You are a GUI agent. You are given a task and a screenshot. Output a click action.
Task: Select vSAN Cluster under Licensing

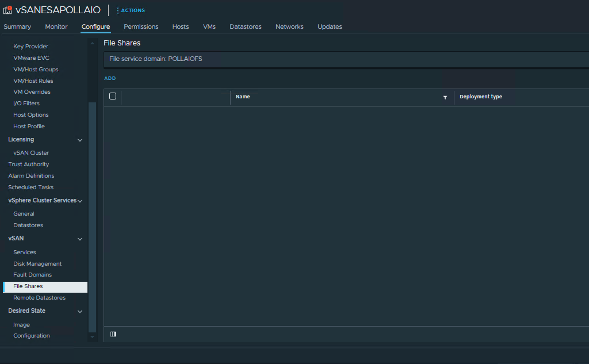[31, 153]
